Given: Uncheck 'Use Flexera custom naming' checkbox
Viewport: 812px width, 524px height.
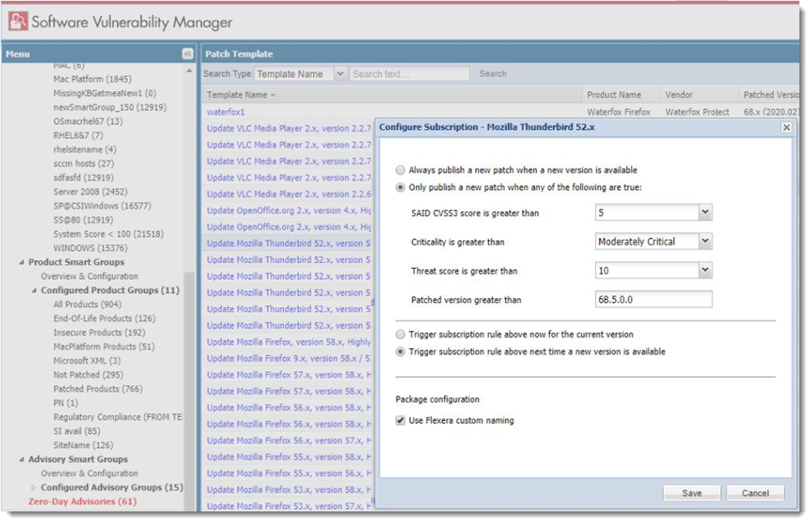Looking at the screenshot, I should (401, 420).
